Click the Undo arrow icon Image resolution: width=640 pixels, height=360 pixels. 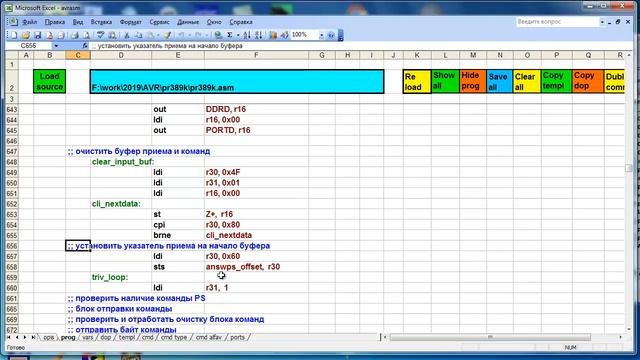pyautogui.click(x=181, y=36)
